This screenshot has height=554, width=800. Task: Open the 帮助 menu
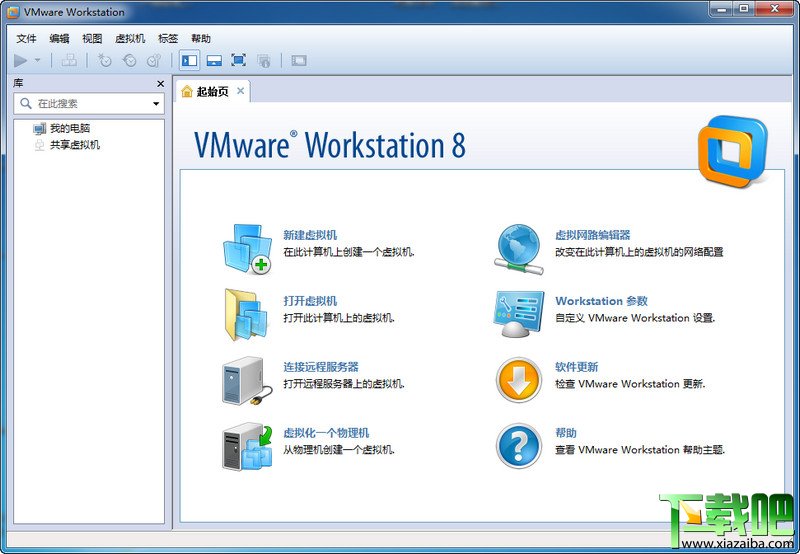pos(201,38)
